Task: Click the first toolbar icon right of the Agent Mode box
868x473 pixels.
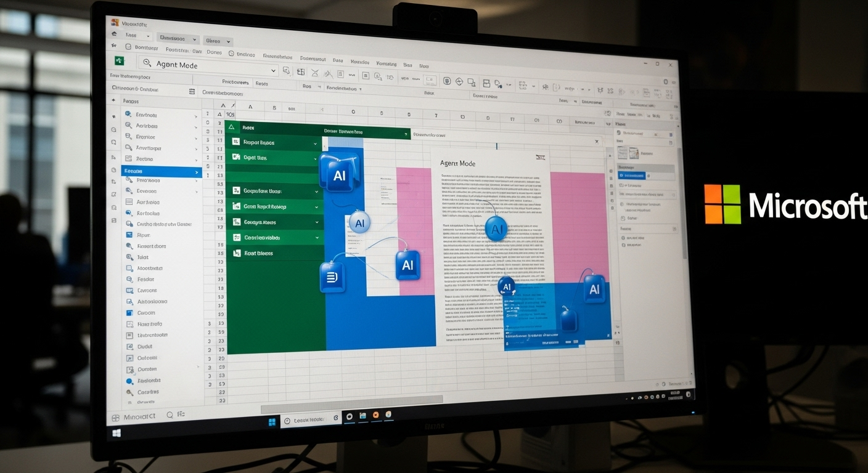Action: point(287,71)
